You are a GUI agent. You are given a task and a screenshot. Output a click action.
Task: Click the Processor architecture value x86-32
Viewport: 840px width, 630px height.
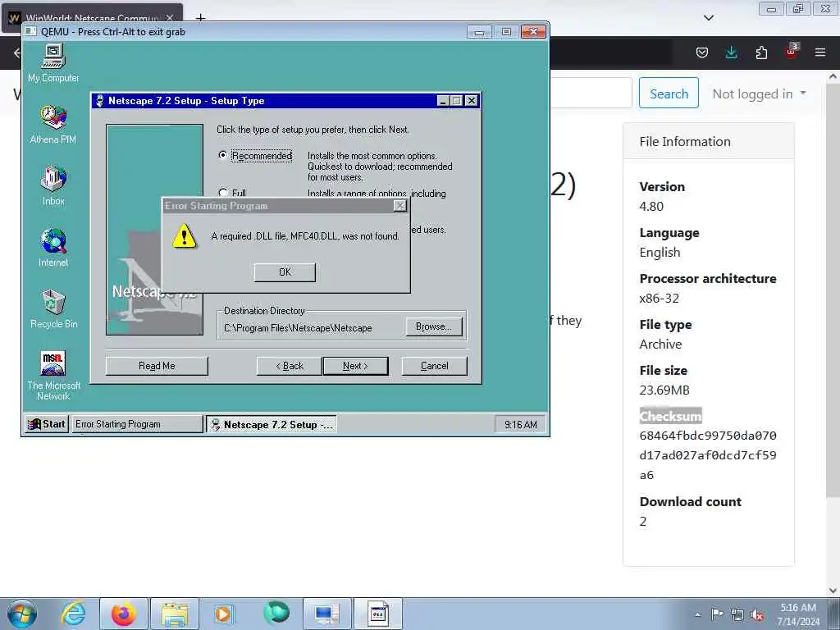point(659,299)
